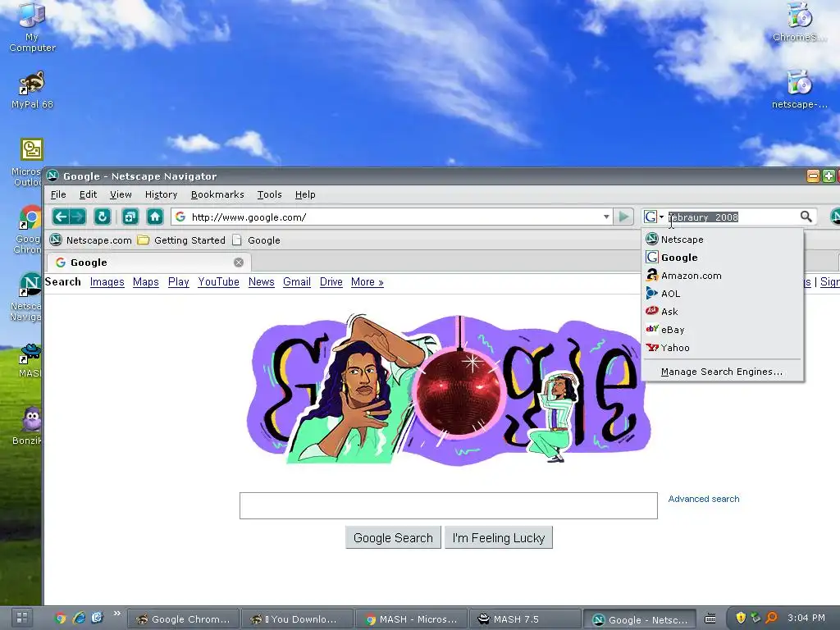This screenshot has height=630, width=840.
Task: Click the Forward arrow in Netscape toolbar
Action: (x=78, y=217)
